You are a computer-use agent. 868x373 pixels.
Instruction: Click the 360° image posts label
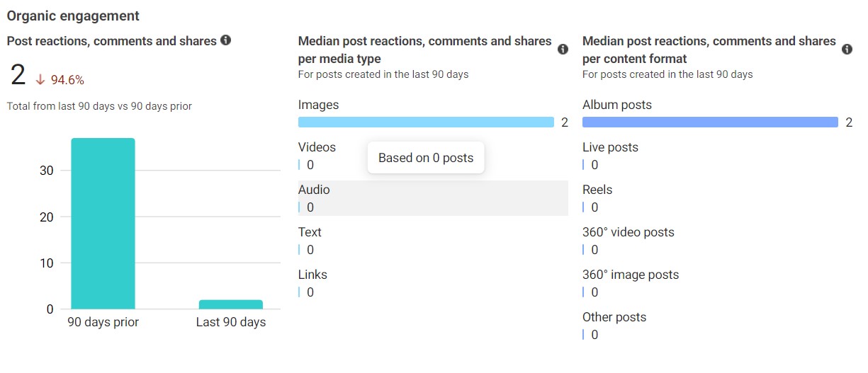630,275
